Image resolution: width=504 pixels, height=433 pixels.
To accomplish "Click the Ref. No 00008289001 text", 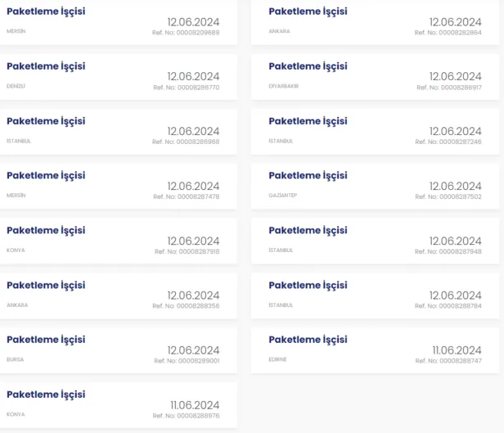I will pyautogui.click(x=187, y=360).
